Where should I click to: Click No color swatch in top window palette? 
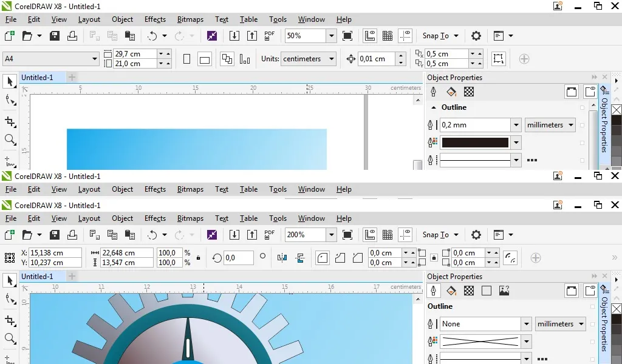[617, 110]
